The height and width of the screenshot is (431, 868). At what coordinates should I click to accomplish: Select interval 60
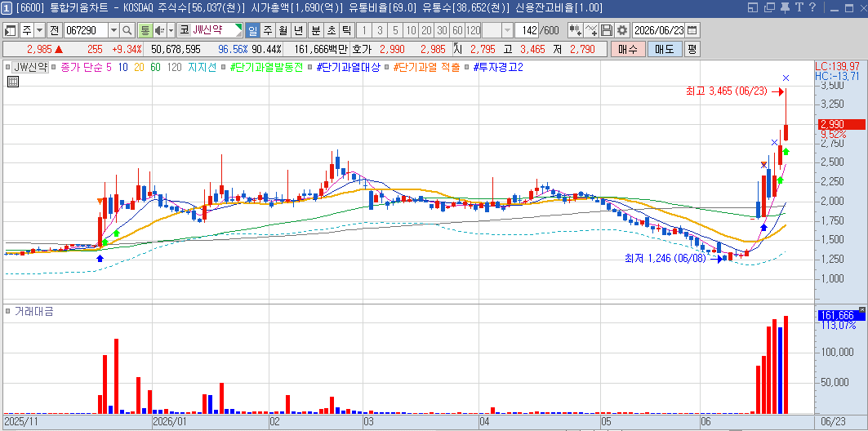tap(457, 30)
